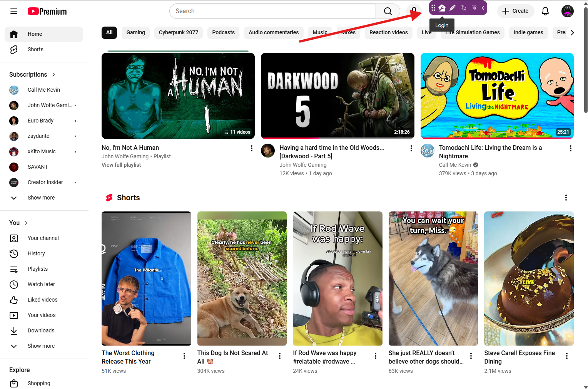Select the Cyberpunk 2077 chip
The height and width of the screenshot is (389, 588).
tap(179, 32)
